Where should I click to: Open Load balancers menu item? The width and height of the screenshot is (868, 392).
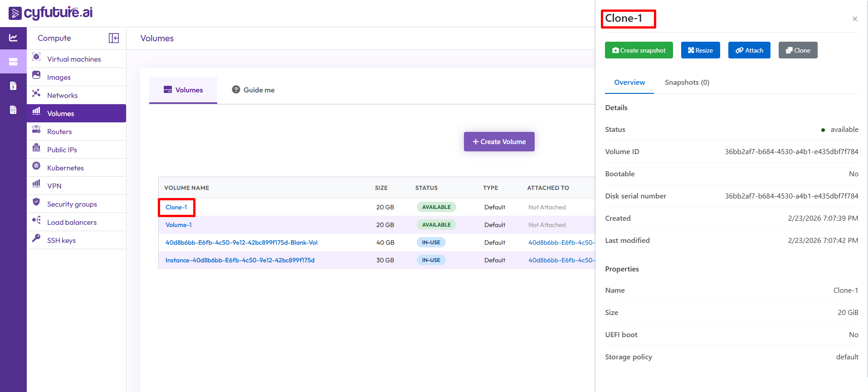(72, 223)
